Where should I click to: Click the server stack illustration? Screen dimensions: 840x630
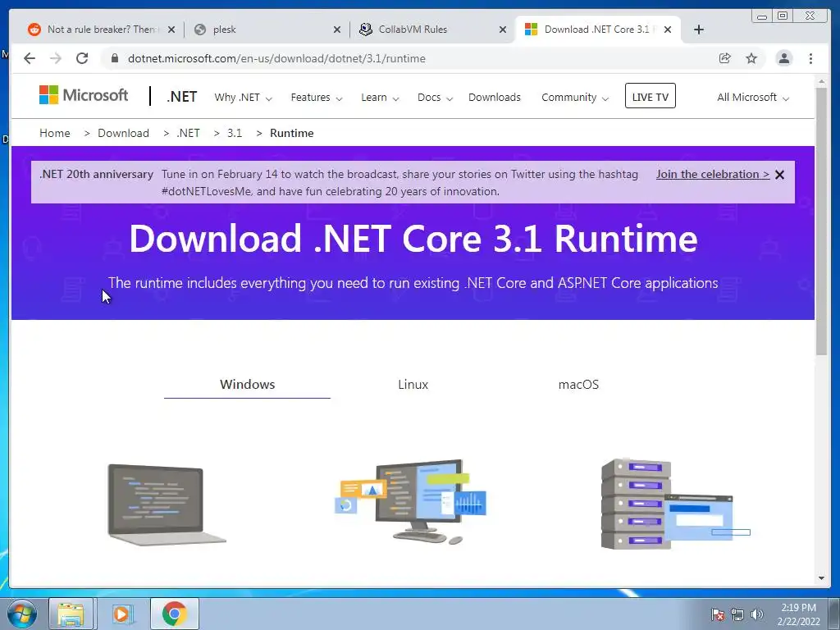point(676,504)
